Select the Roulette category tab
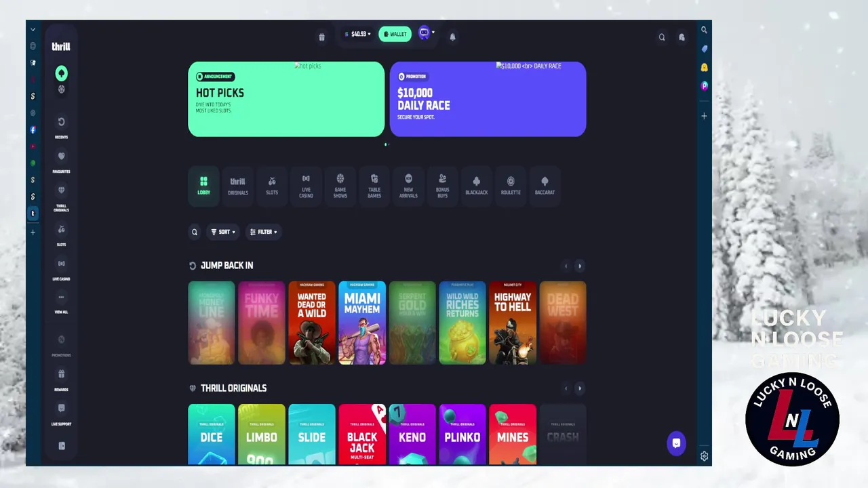This screenshot has width=868, height=488. 511,185
